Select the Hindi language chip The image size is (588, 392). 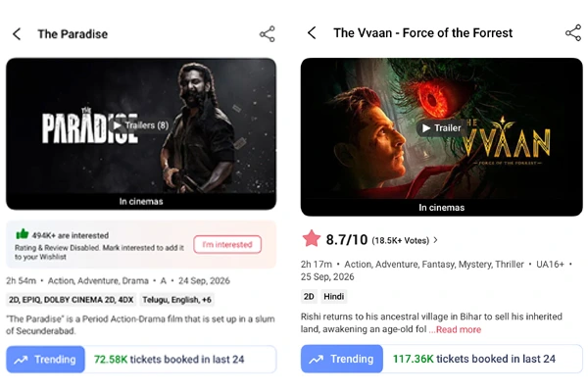pyautogui.click(x=334, y=296)
